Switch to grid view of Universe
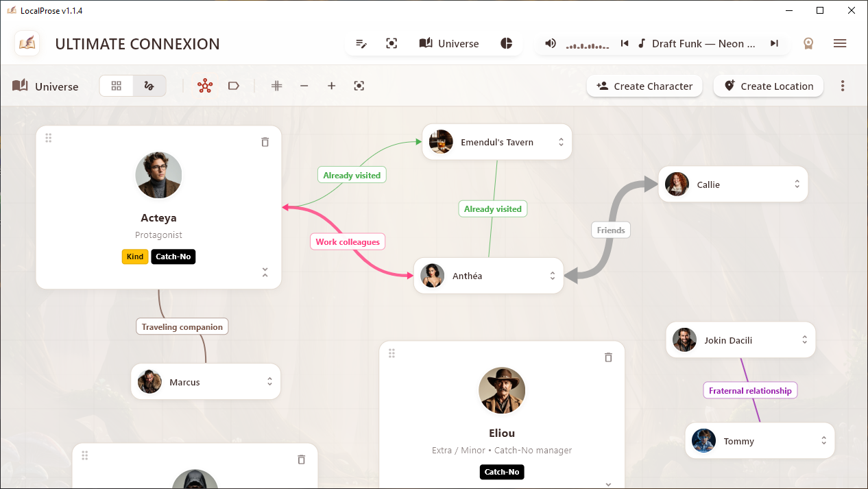 click(x=117, y=86)
